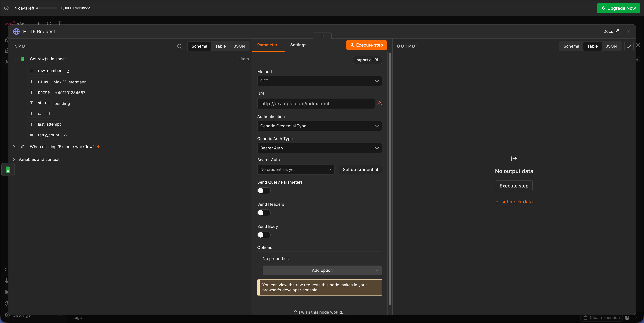
Task: Open the Method dropdown showing GET
Action: click(x=319, y=81)
